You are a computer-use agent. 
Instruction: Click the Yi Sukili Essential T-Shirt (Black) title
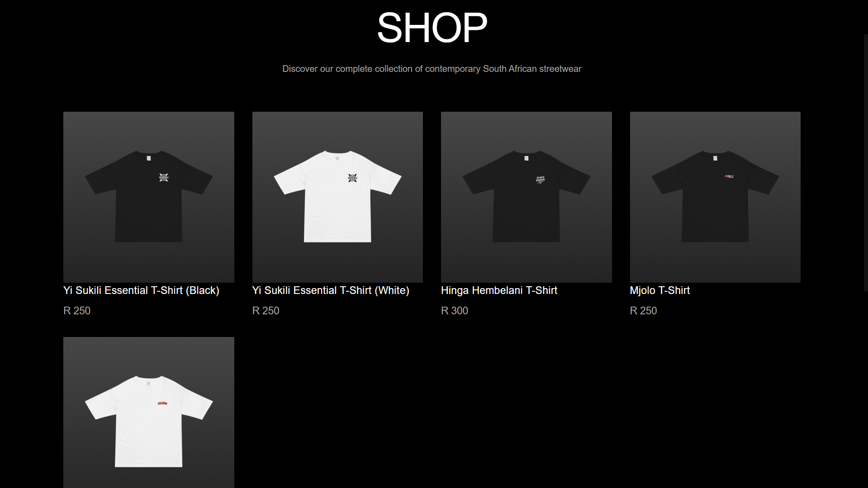141,290
